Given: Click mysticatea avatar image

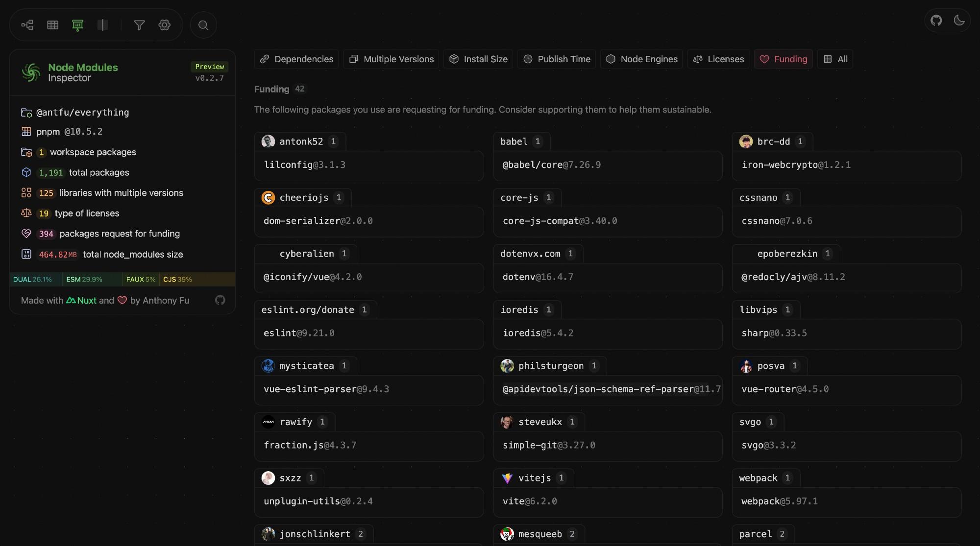Looking at the screenshot, I should click(268, 366).
